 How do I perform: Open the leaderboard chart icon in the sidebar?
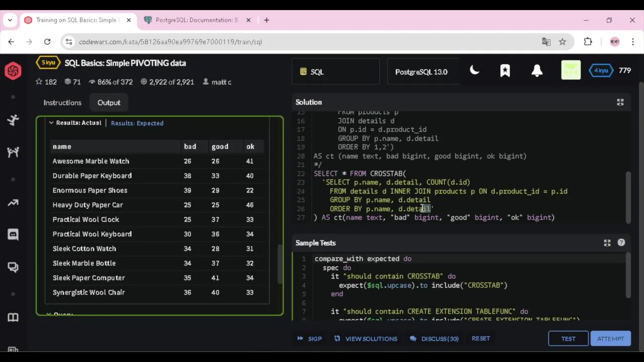[13, 203]
